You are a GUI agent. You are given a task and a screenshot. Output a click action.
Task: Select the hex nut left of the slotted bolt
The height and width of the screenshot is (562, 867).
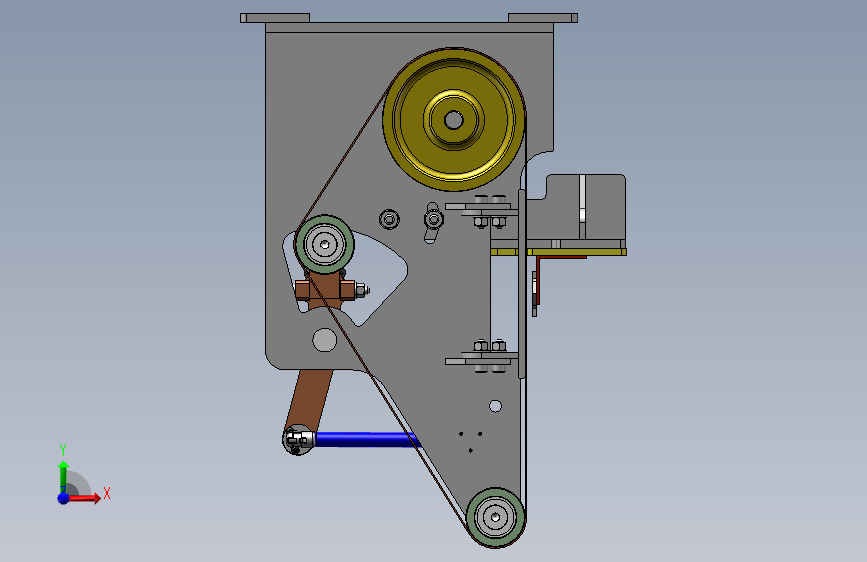coord(389,220)
